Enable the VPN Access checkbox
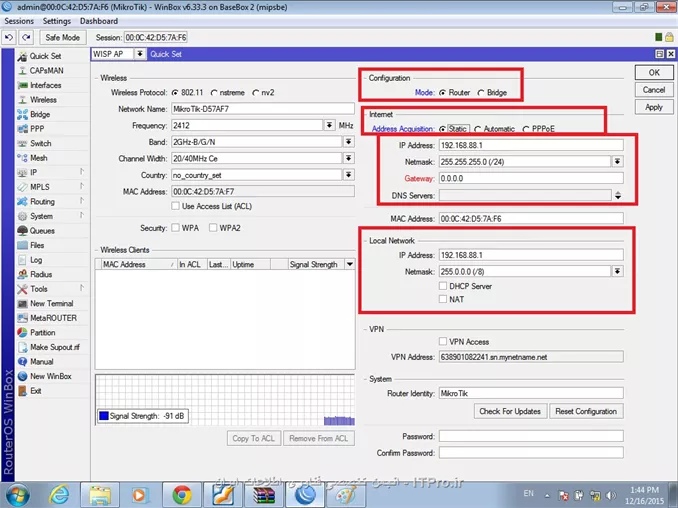The height and width of the screenshot is (508, 678). [443, 341]
